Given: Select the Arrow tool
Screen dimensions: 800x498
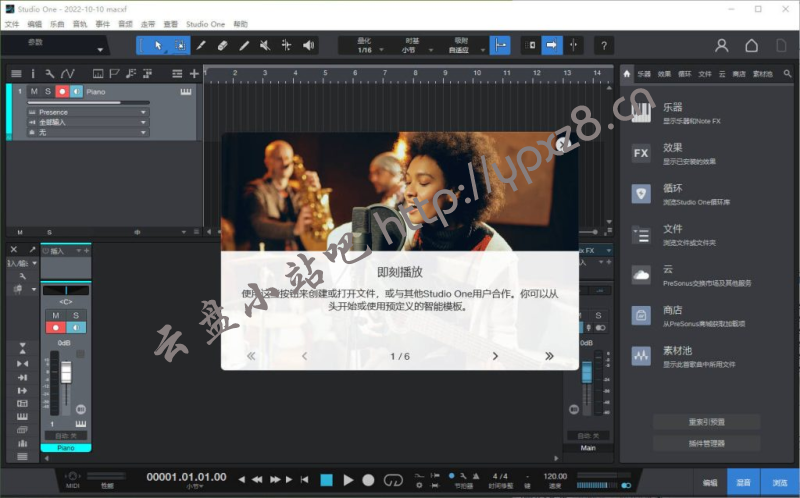Looking at the screenshot, I should 158,45.
